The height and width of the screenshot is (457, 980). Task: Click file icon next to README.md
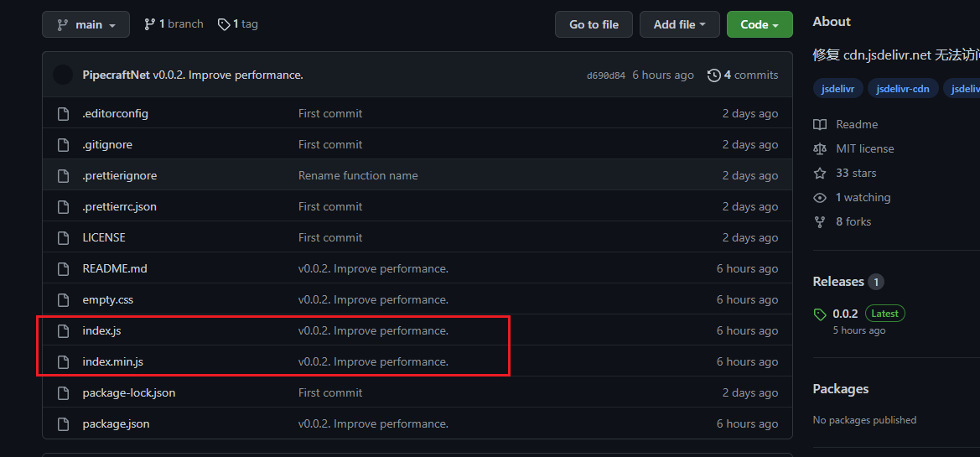click(63, 269)
